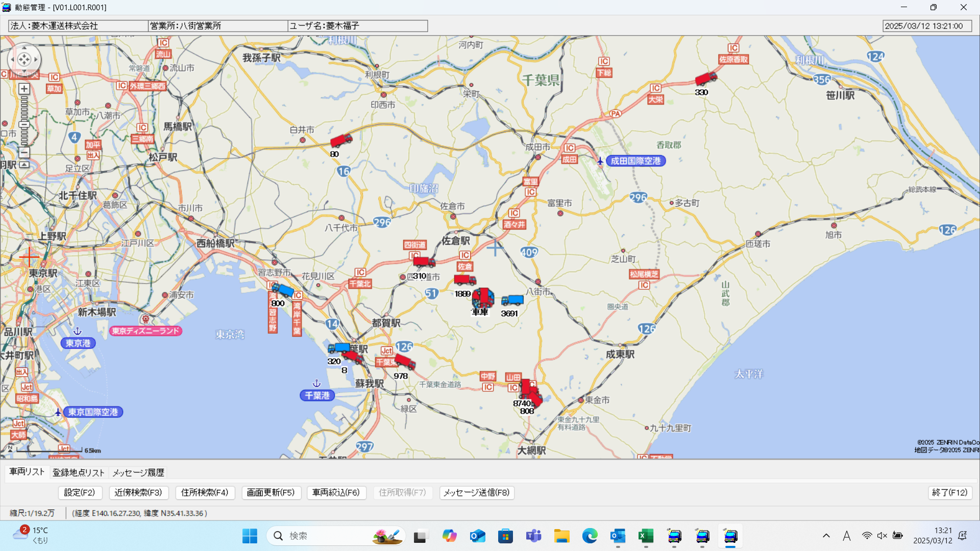Click the taskbar search box
Viewport: 980px width, 551px height.
point(336,536)
